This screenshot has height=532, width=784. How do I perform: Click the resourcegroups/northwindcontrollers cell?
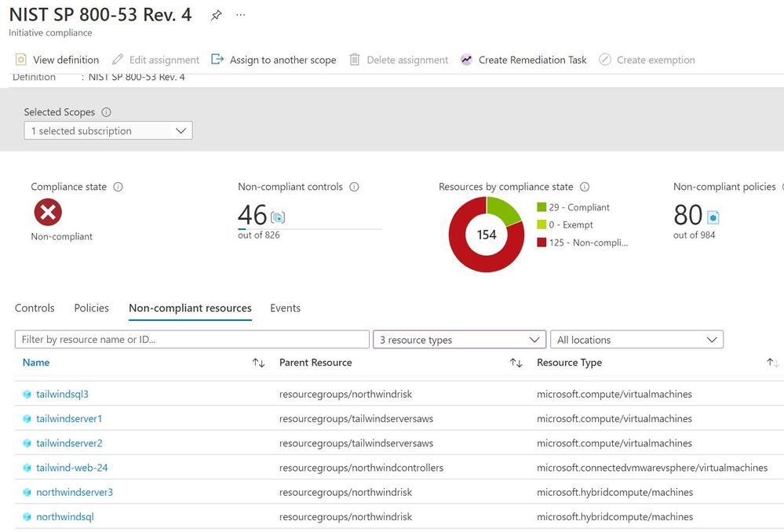361,468
